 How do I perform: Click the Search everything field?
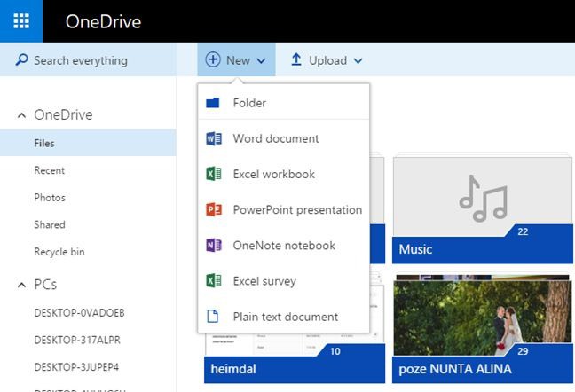coord(88,59)
